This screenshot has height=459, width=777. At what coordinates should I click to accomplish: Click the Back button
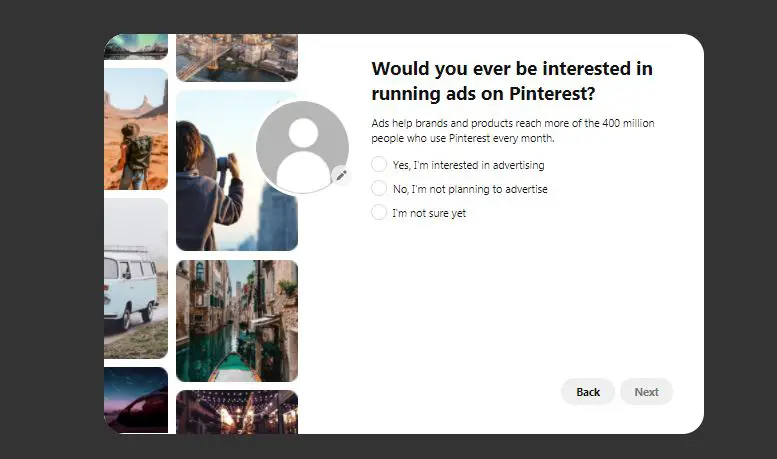point(588,392)
